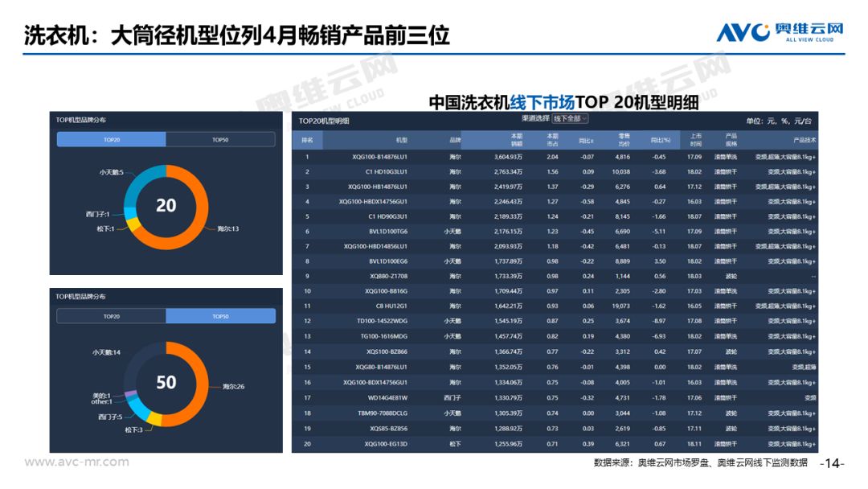Screen dimensions: 868x489
Task: Click the yellow 松下 slice in the 50 donut
Action: point(155,419)
